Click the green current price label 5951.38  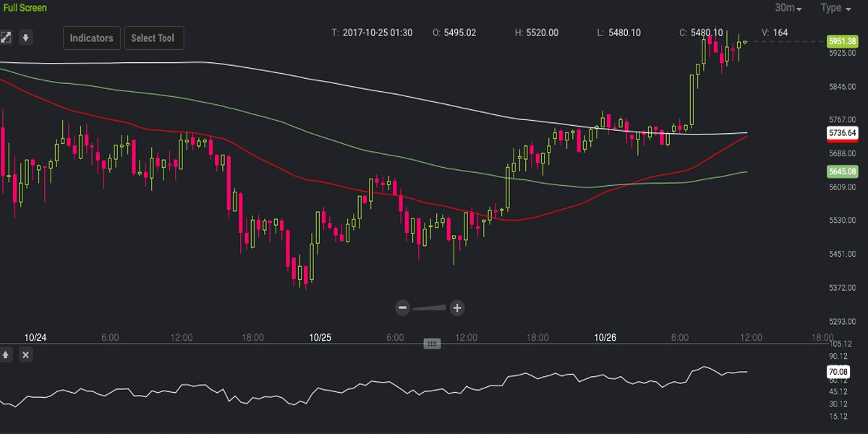(x=843, y=42)
